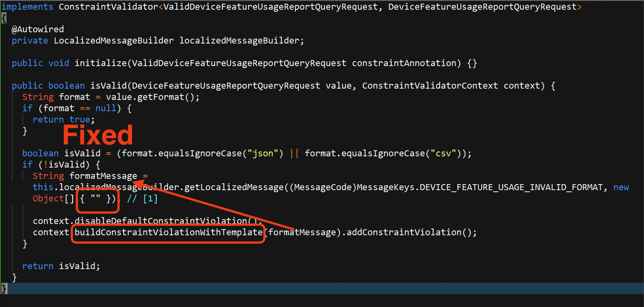
Task: Click 'ValidDeviceFeatureUsageReportQueryRequest' generic type argument
Action: tap(270, 7)
